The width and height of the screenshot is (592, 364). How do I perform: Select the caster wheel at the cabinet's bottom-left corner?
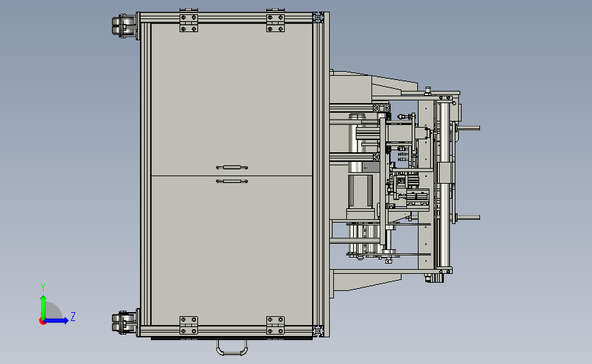click(x=124, y=322)
